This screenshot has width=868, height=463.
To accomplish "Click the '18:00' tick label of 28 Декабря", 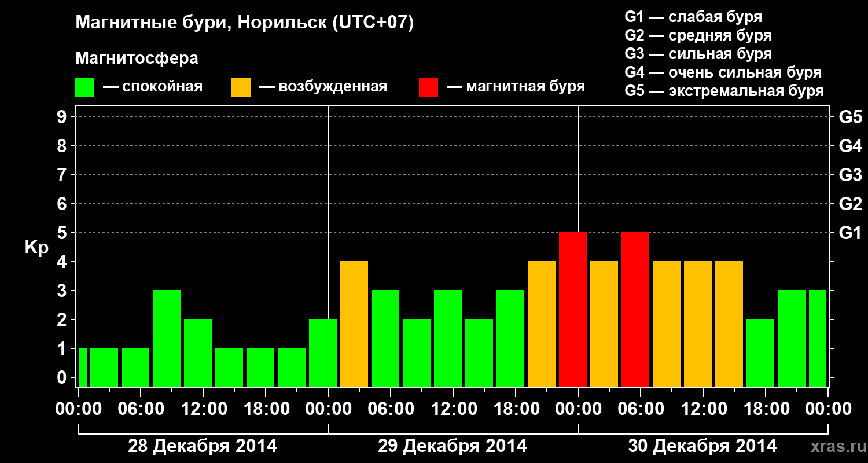I will pos(266,409).
